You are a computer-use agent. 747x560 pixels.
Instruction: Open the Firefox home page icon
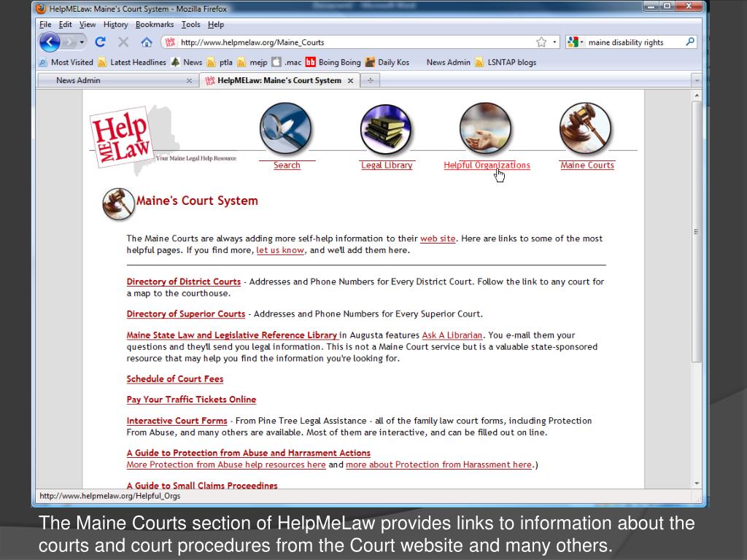tap(146, 42)
